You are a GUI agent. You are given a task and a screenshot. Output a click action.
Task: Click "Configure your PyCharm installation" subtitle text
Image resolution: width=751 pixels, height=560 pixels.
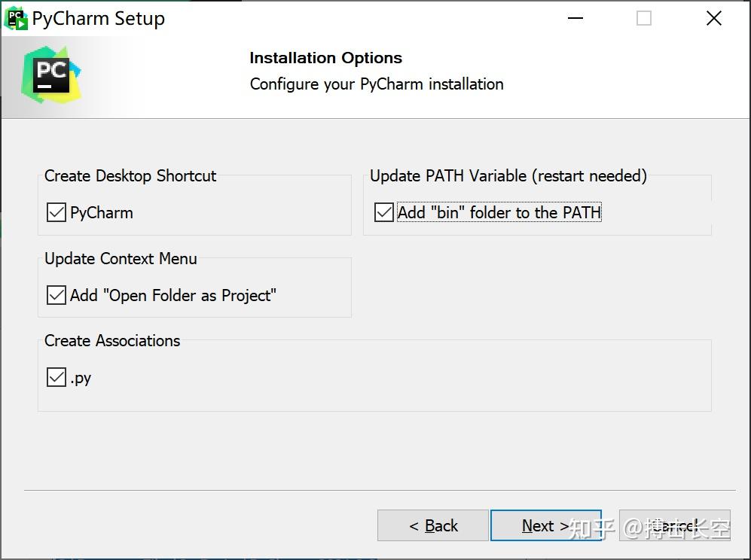pyautogui.click(x=377, y=84)
